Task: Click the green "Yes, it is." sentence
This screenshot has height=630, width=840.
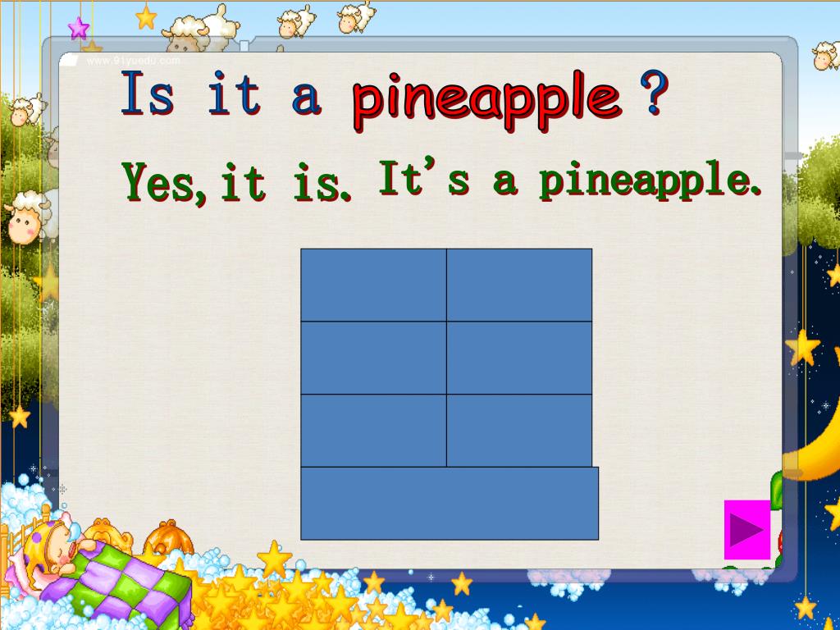Action: (236, 183)
